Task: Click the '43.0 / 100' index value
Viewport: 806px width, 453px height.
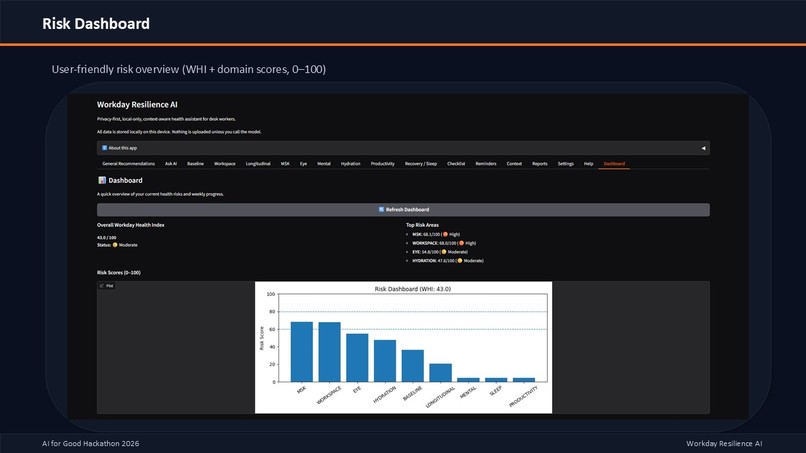Action: pos(106,238)
